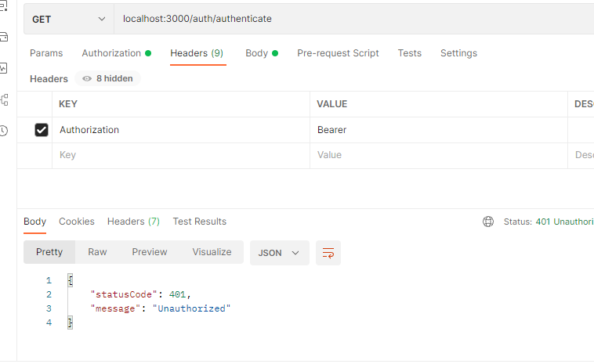Select the response Body tab

[x=34, y=222]
